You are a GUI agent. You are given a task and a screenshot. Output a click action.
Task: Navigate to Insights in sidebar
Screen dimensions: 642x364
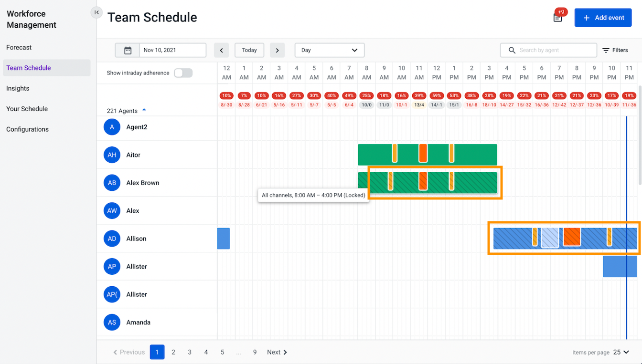click(x=18, y=88)
